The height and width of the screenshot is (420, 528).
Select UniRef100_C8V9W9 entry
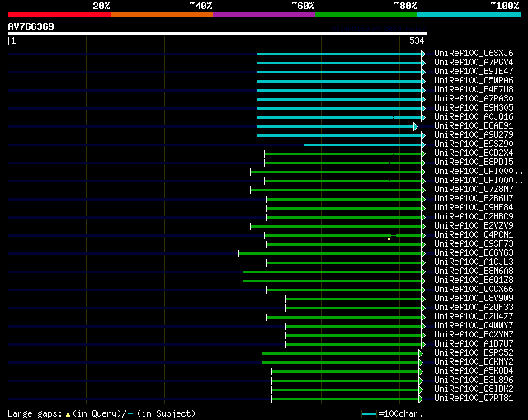(474, 299)
